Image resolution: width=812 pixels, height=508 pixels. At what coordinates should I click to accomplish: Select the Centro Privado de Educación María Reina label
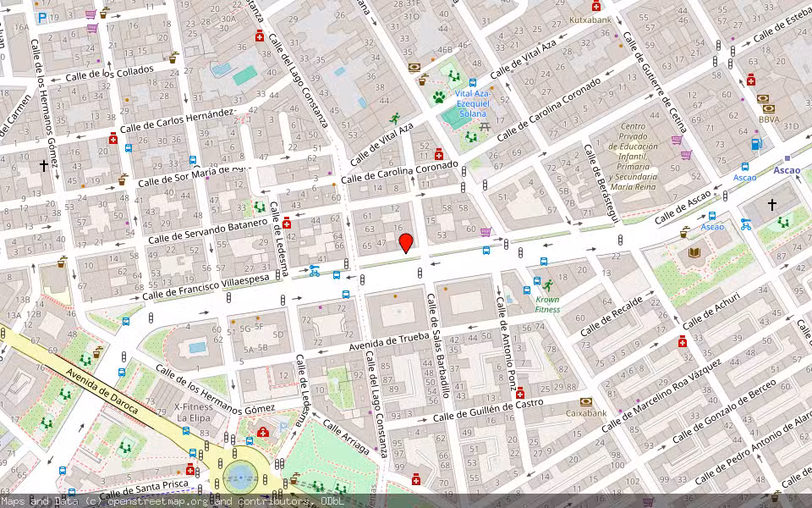(x=633, y=156)
